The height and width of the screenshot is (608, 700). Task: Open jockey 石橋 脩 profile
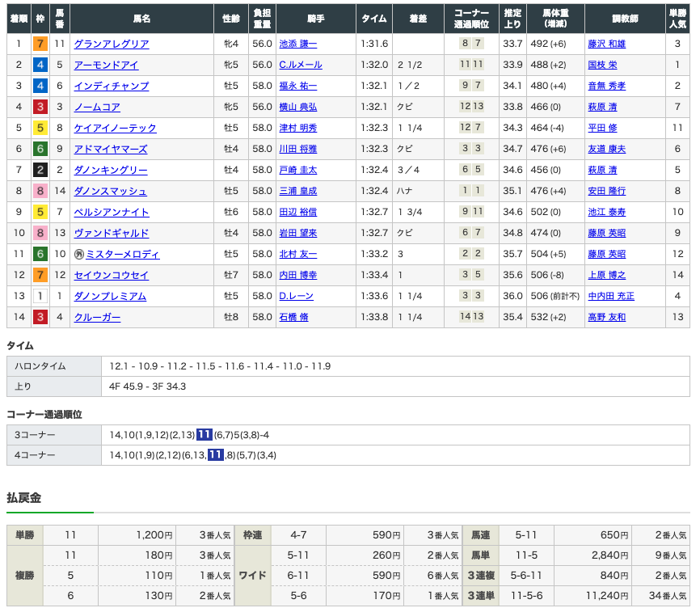point(293,317)
